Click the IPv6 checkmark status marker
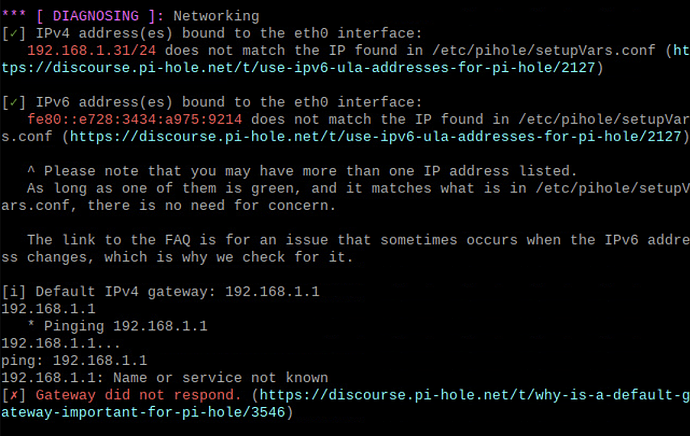 [x=13, y=102]
